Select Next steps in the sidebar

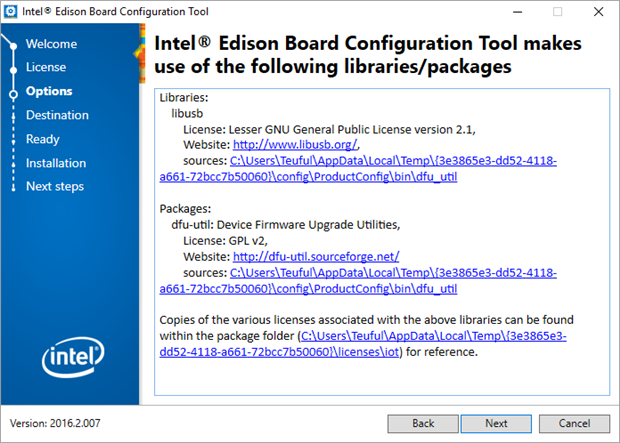(55, 187)
